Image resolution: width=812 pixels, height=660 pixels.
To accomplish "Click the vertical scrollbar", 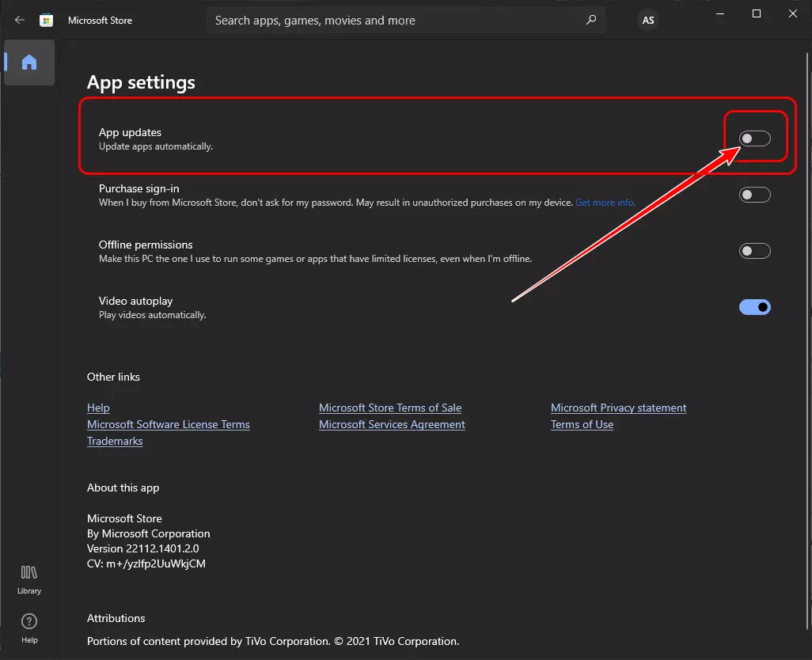I will tap(807, 342).
